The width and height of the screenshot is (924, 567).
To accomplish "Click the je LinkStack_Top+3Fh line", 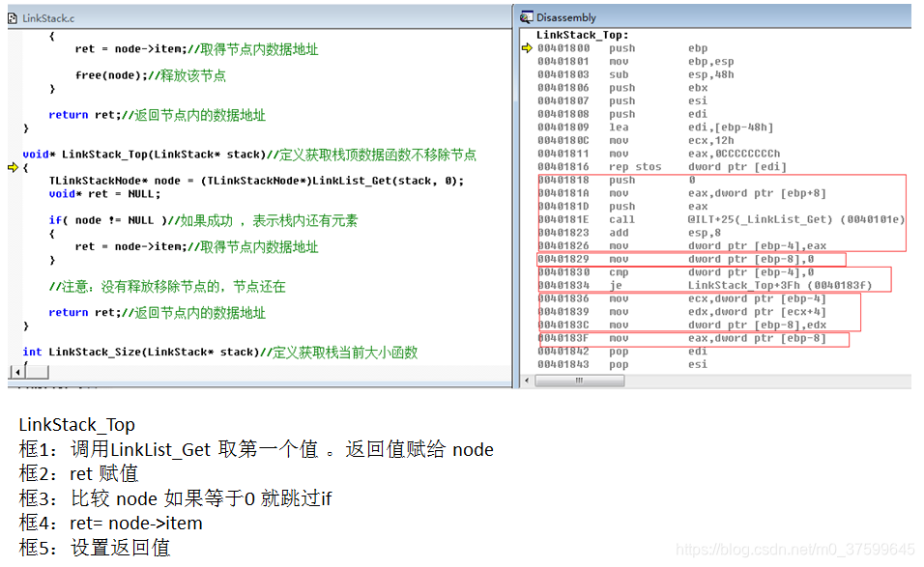I will click(x=705, y=285).
